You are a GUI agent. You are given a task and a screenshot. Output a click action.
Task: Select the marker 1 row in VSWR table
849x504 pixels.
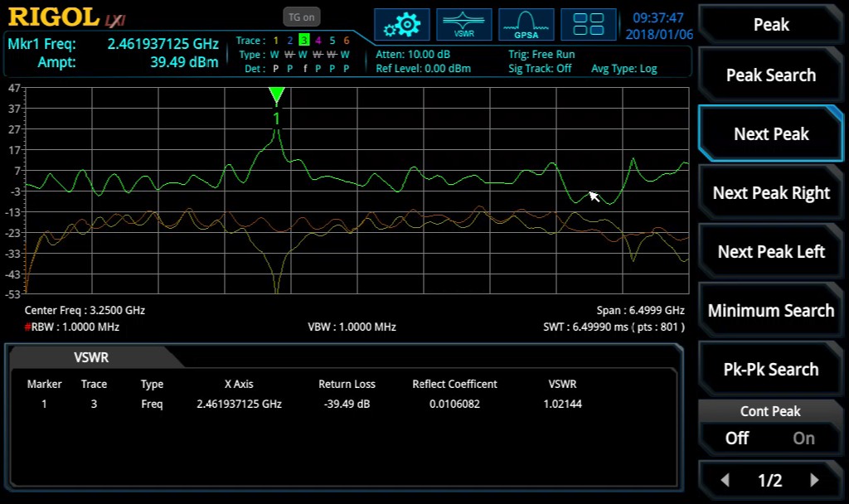[44, 404]
